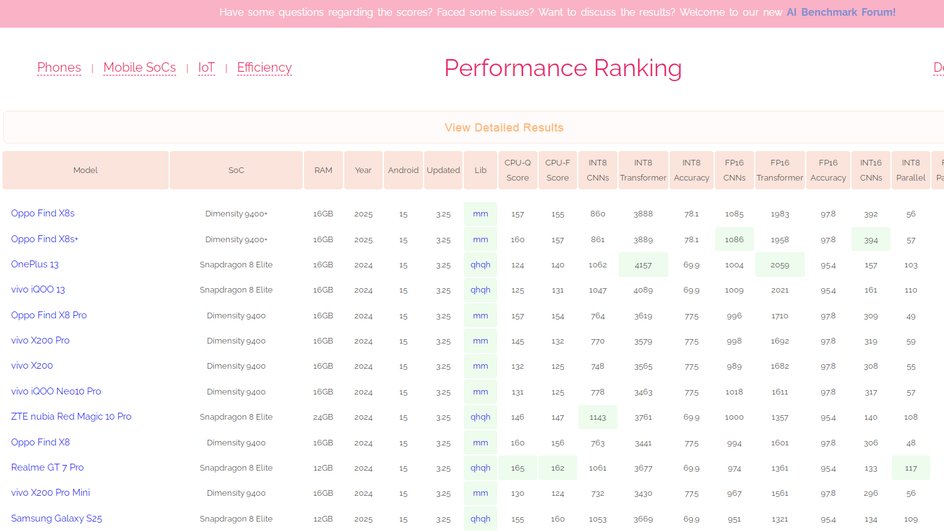The height and width of the screenshot is (531, 944).
Task: Sort by the Android column header
Action: tap(403, 170)
